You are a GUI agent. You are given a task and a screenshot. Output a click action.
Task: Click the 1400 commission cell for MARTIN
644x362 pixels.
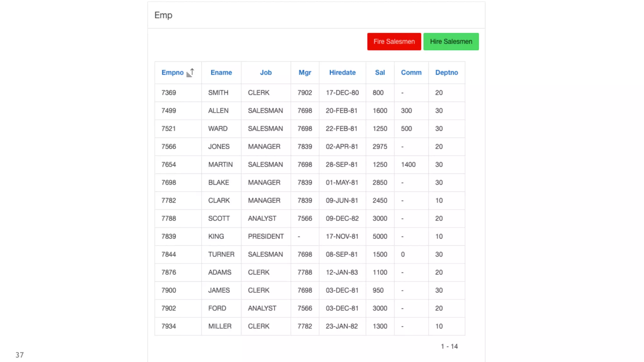tap(408, 165)
